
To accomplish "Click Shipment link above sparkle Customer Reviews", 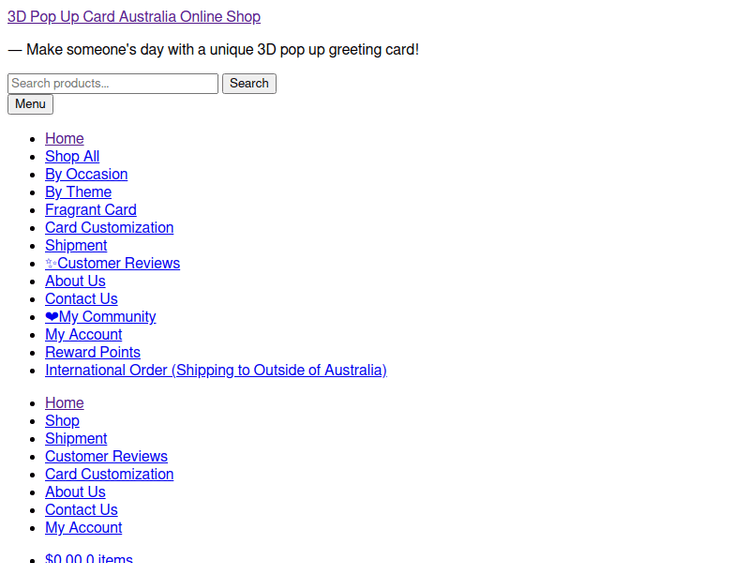I will click(x=76, y=246).
